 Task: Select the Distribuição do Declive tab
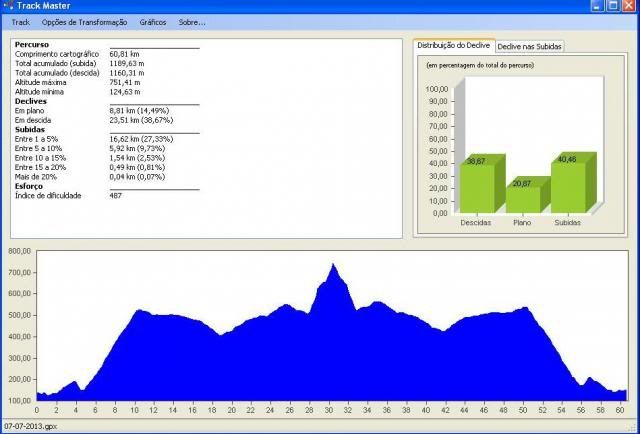[453, 46]
